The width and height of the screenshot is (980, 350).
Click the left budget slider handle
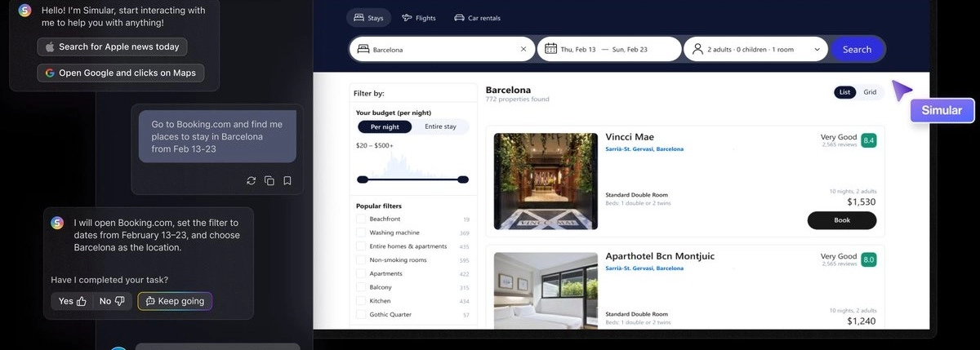(x=361, y=179)
